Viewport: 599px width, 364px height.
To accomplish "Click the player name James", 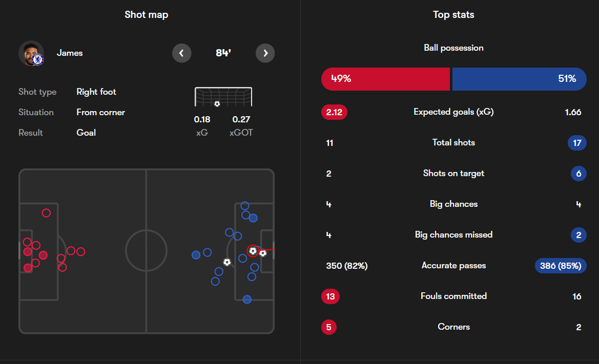I will click(x=70, y=53).
